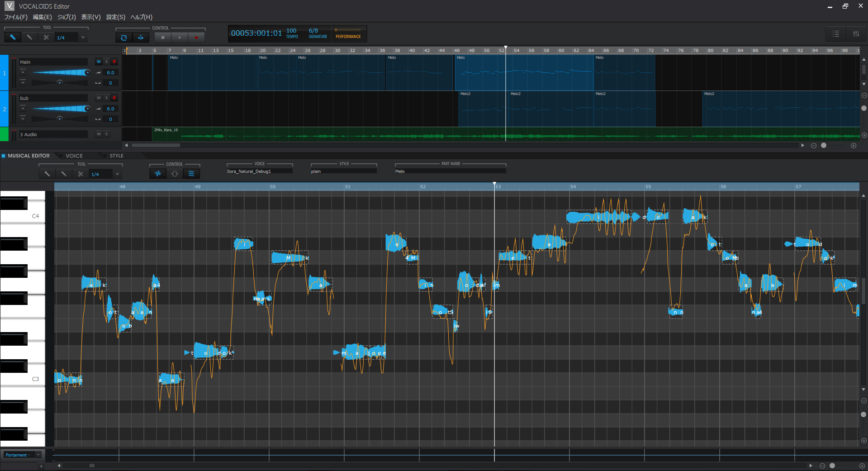The height and width of the screenshot is (471, 868).
Task: Solo the 3 Audio track
Action: click(106, 134)
